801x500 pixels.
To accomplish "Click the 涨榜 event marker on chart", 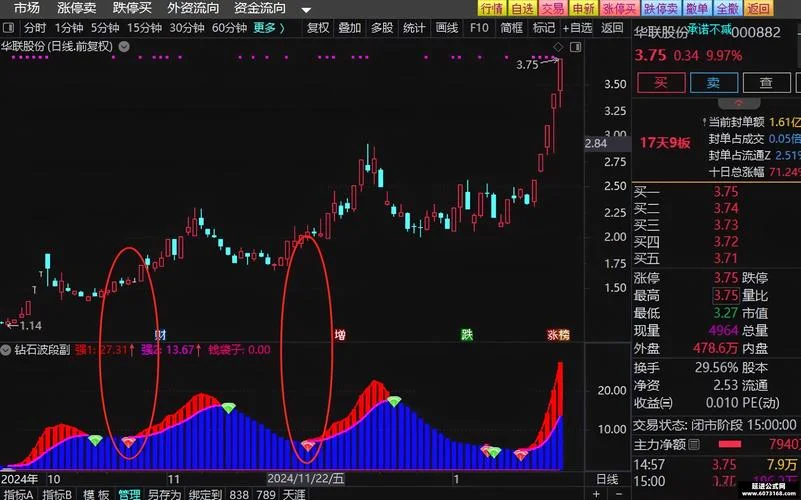I will pos(558,335).
